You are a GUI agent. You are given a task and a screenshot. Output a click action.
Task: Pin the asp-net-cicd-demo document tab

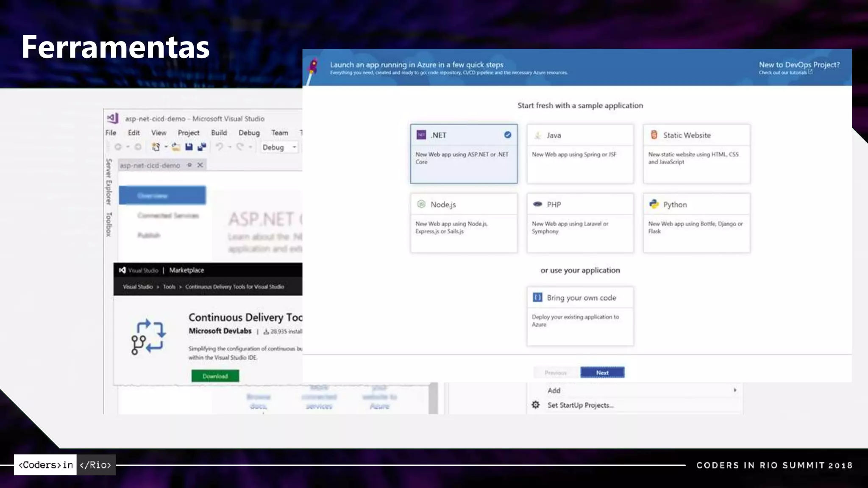tap(189, 165)
